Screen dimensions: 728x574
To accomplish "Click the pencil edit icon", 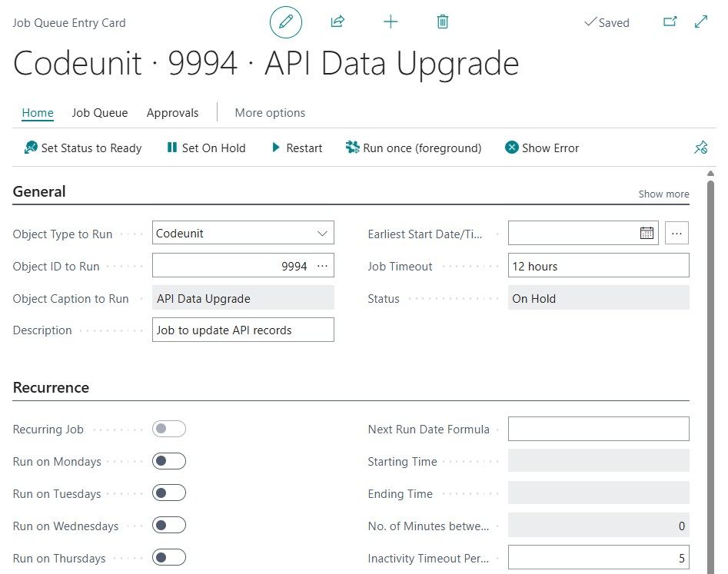I will pyautogui.click(x=285, y=22).
